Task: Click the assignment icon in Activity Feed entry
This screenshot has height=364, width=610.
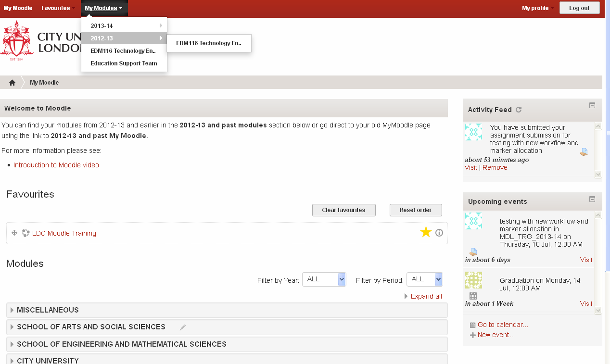Action: pyautogui.click(x=584, y=152)
